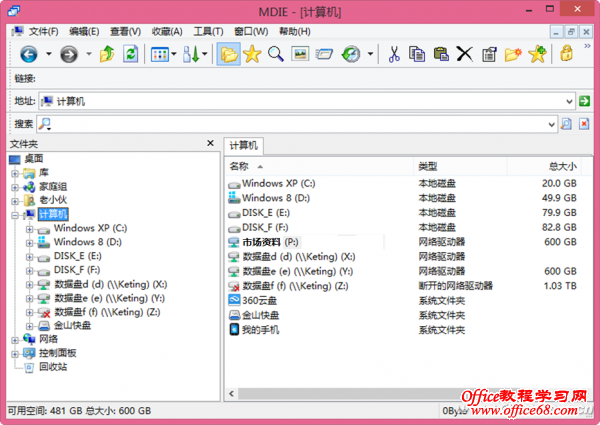The width and height of the screenshot is (600, 425).
Task: Open the 帮助(H) menu
Action: tap(295, 32)
